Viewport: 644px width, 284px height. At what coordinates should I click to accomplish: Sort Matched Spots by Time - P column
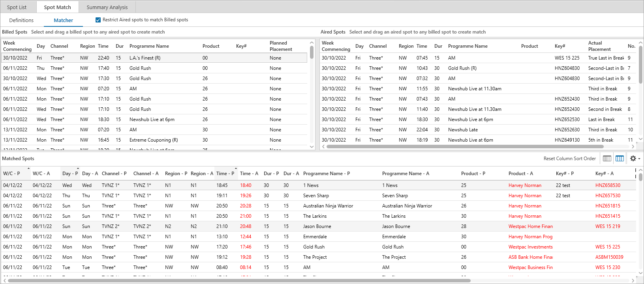(225, 174)
